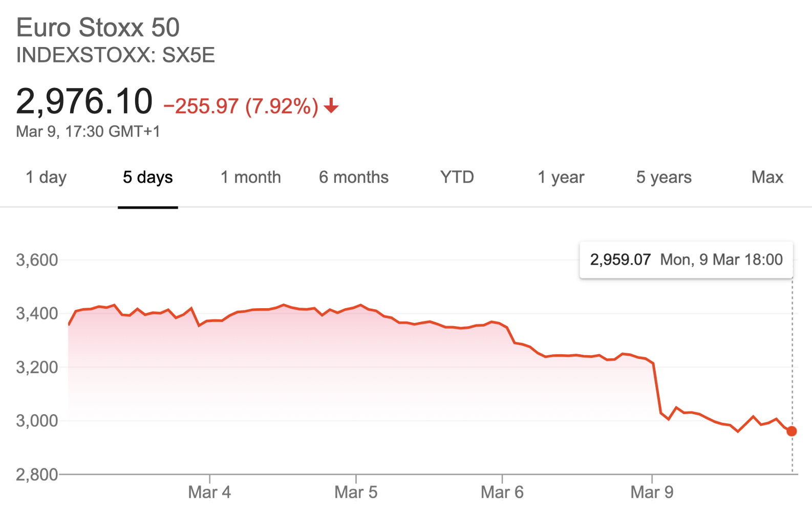812x515 pixels.
Task: Switch to the 1 year view
Action: (x=561, y=177)
